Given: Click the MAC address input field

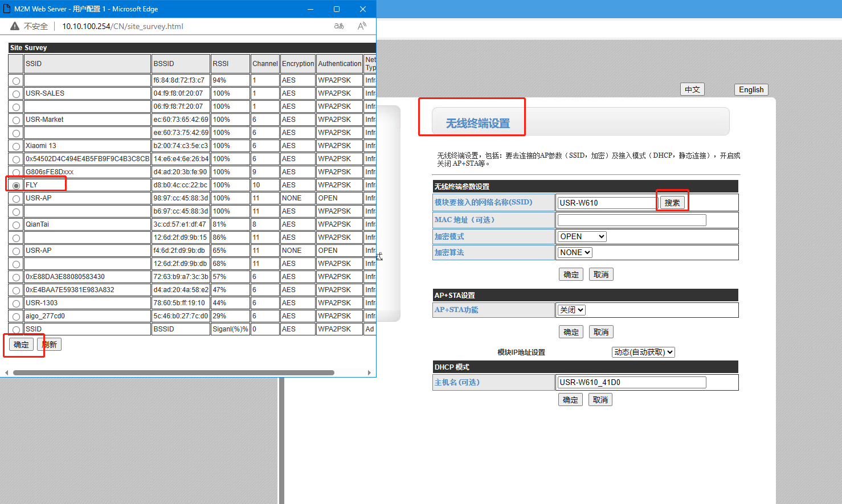Looking at the screenshot, I should pos(631,220).
